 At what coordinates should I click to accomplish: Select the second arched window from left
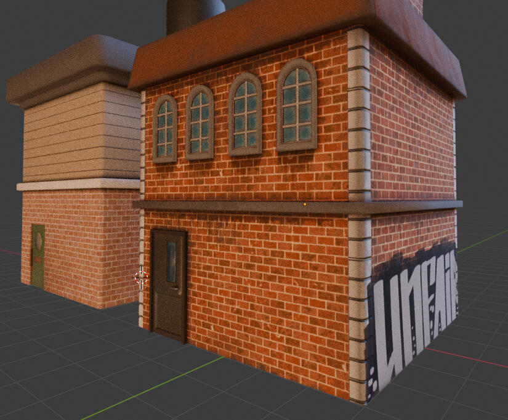[200, 123]
